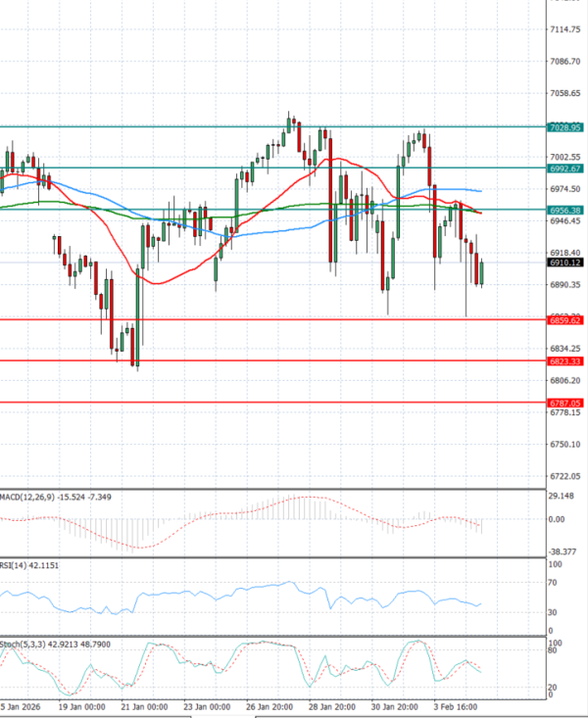Select the 26 Jan 20:00 time axis label
The image size is (588, 718).
click(269, 706)
